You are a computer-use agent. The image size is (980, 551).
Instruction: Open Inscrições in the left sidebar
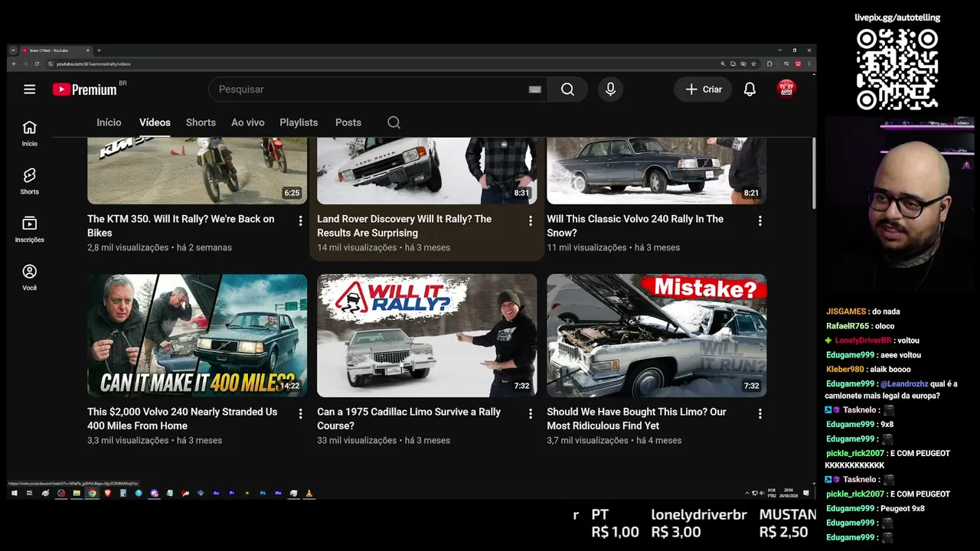[29, 230]
